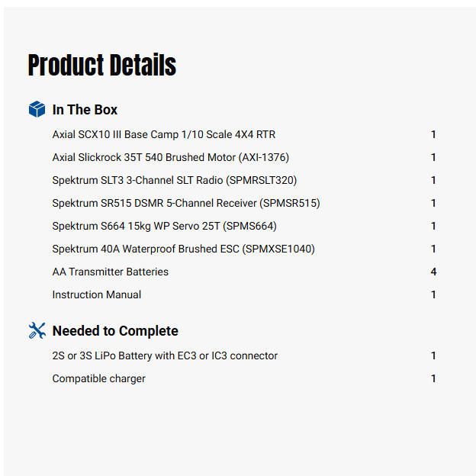Open Spektrum SR515 DSMR 5-Channel Receiver entry
This screenshot has height=476, width=476.
(186, 204)
